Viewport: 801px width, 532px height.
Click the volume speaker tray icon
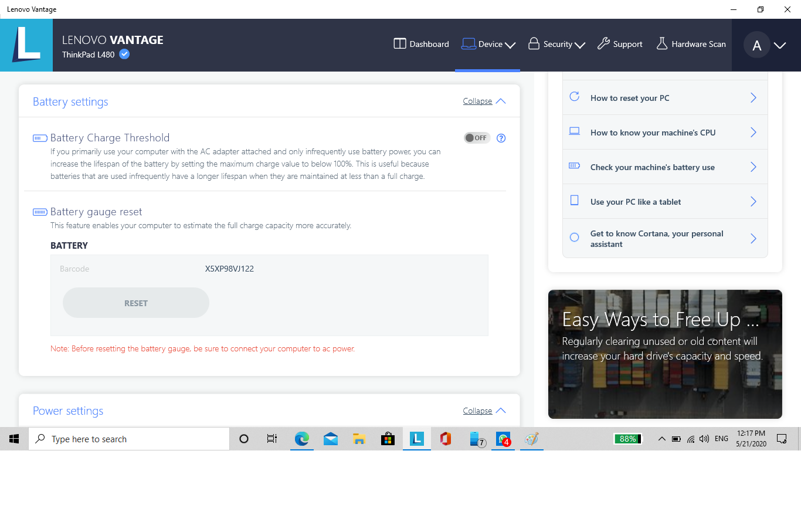[x=704, y=439]
